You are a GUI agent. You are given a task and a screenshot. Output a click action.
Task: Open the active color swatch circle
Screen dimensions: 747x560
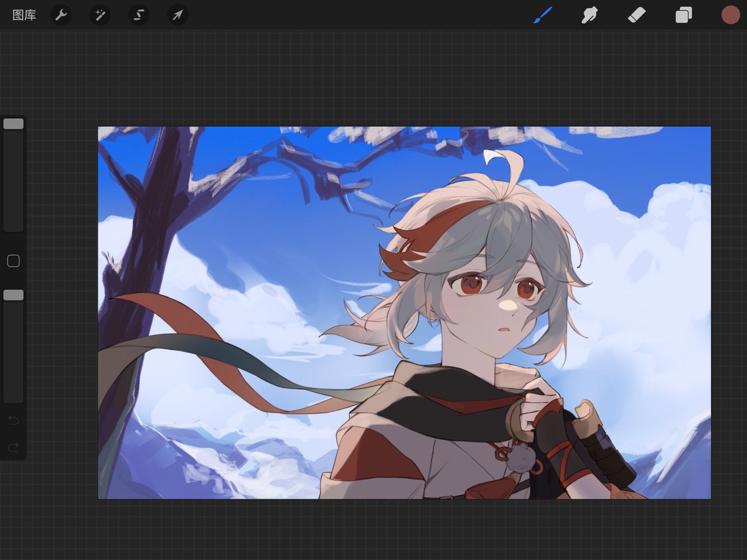pos(730,15)
